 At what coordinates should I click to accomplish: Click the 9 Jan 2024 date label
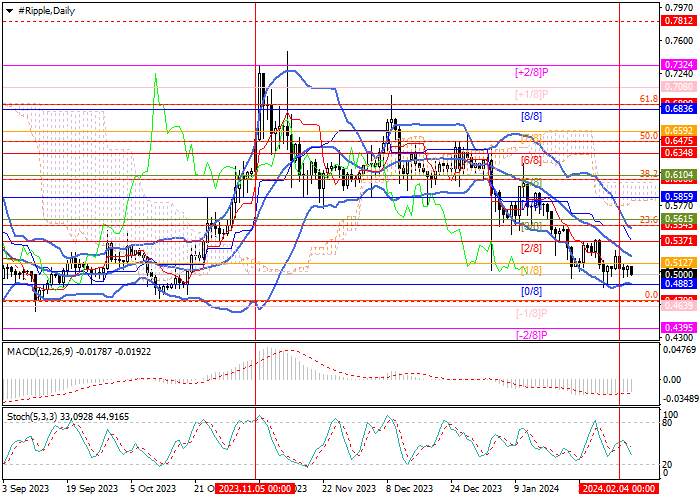[537, 488]
